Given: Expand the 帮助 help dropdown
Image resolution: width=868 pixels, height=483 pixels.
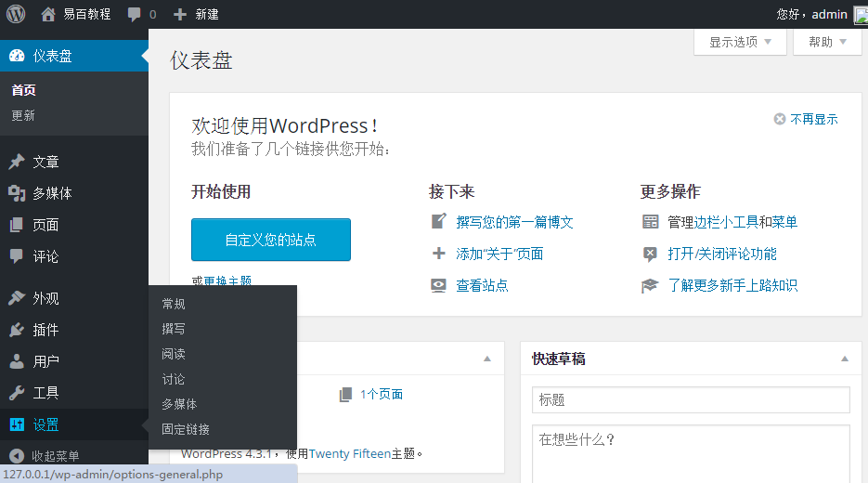Looking at the screenshot, I should [x=827, y=42].
